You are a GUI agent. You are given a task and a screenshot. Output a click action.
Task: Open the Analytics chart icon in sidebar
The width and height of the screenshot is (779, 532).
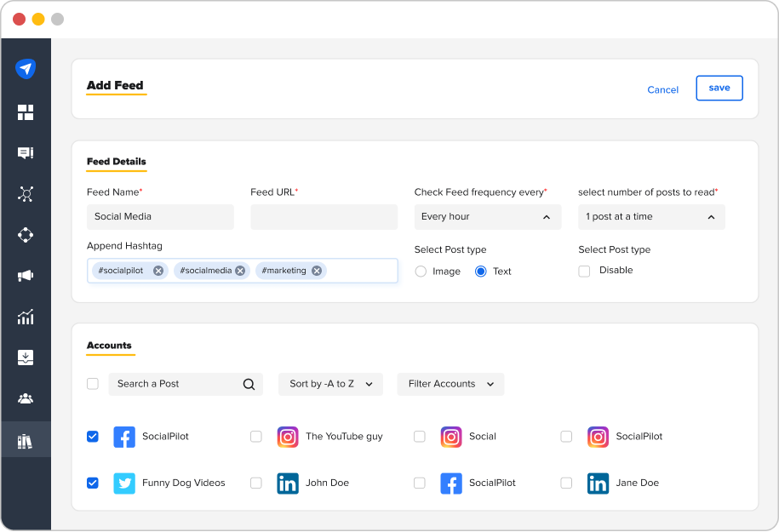pos(26,317)
